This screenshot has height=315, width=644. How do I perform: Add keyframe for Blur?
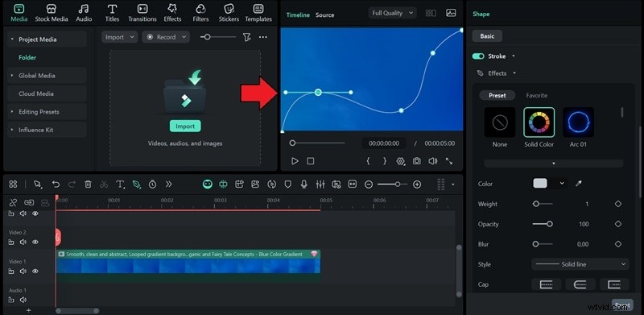(618, 244)
